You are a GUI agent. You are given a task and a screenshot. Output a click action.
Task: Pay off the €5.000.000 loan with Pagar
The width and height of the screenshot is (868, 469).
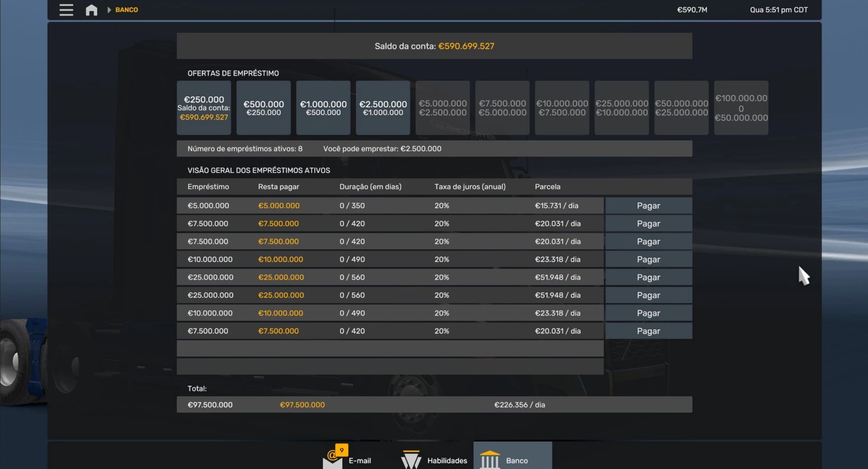(648, 205)
